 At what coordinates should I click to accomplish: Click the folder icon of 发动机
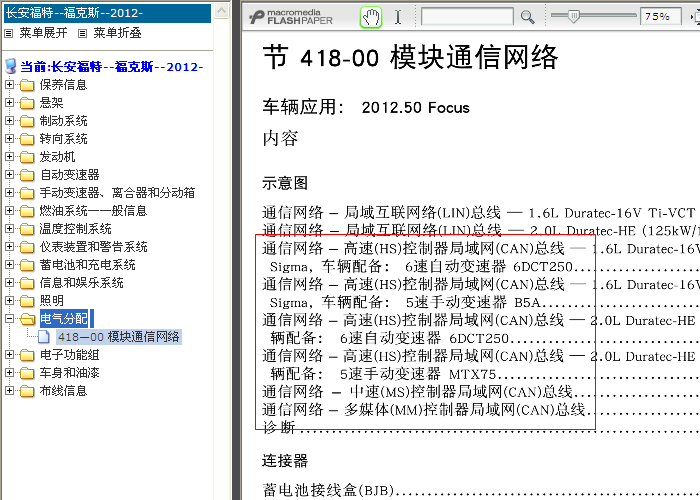27,157
